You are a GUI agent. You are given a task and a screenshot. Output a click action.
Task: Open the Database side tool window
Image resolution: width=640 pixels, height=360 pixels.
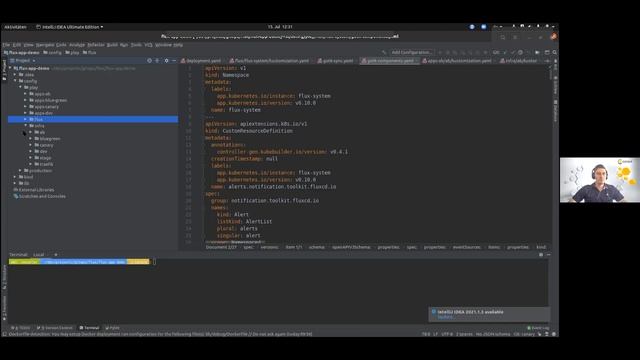click(x=555, y=111)
